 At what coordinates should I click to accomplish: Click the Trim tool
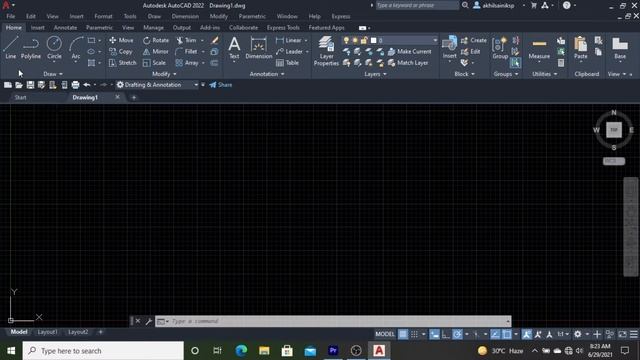coord(187,40)
